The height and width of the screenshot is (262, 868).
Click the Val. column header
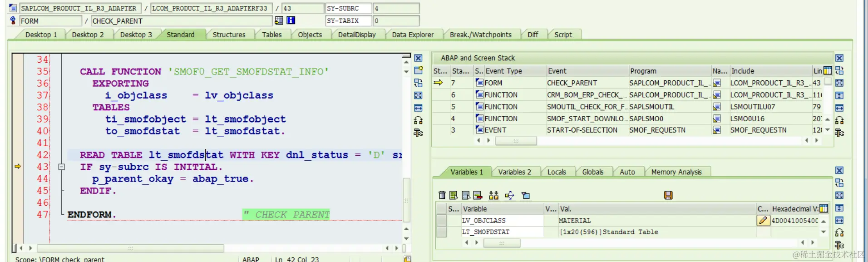657,209
